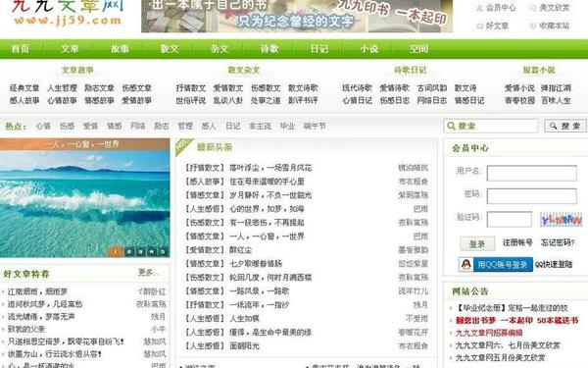Open the 日记 navigation tab
The height and width of the screenshot is (368, 588).
tap(319, 48)
